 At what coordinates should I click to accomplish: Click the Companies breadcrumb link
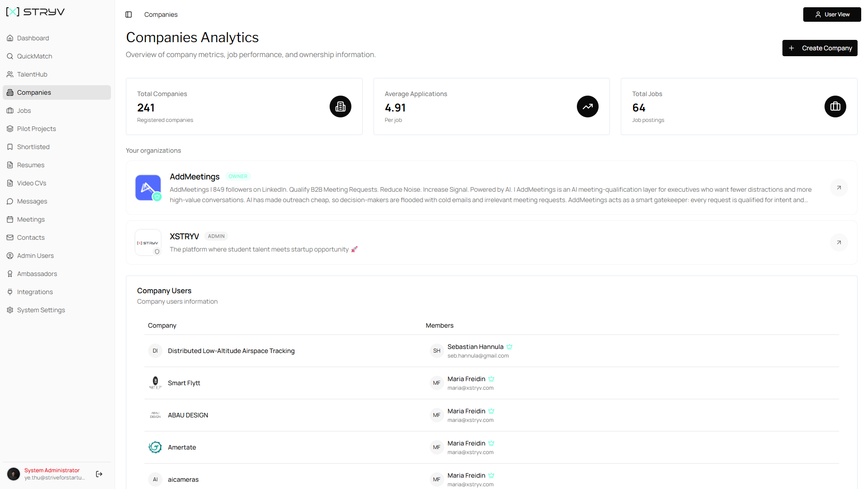pyautogui.click(x=161, y=15)
